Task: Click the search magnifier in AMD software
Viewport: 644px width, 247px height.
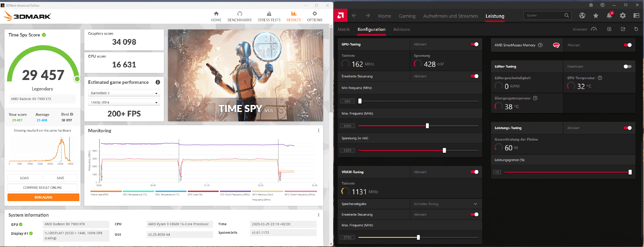Action: [x=567, y=16]
